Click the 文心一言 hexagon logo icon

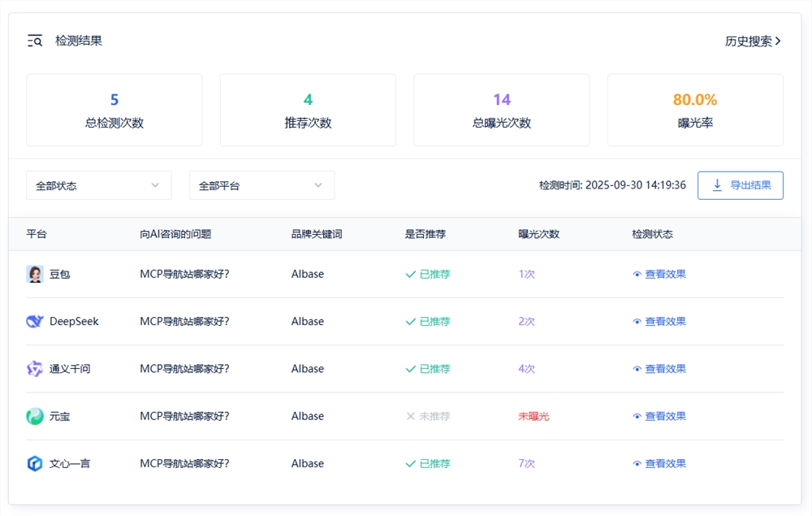point(34,463)
